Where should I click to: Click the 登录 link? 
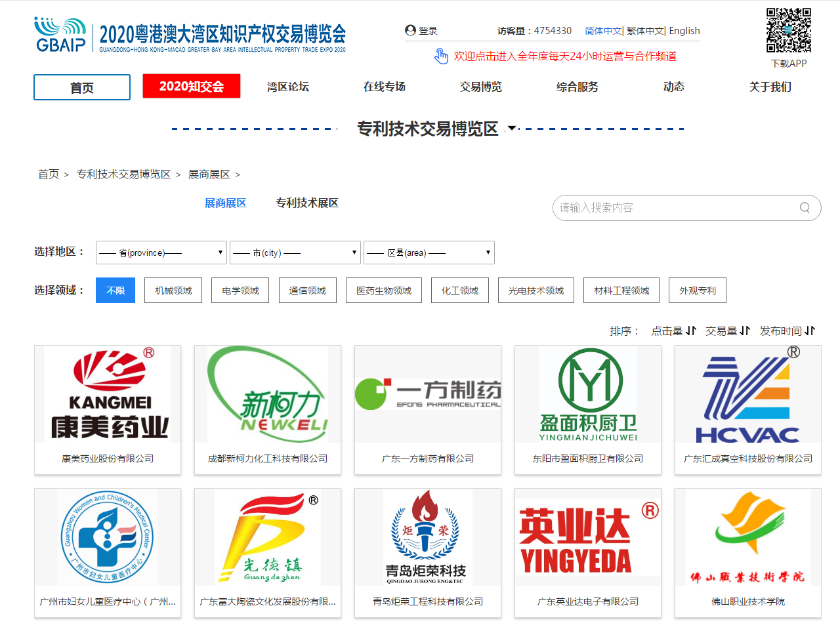[x=428, y=31]
